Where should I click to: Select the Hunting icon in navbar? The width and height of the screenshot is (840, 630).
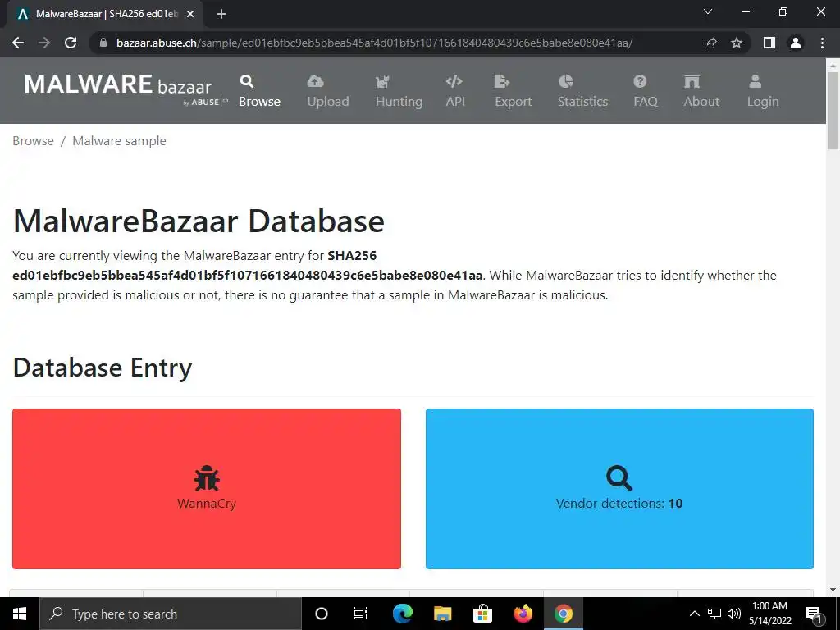pos(382,81)
